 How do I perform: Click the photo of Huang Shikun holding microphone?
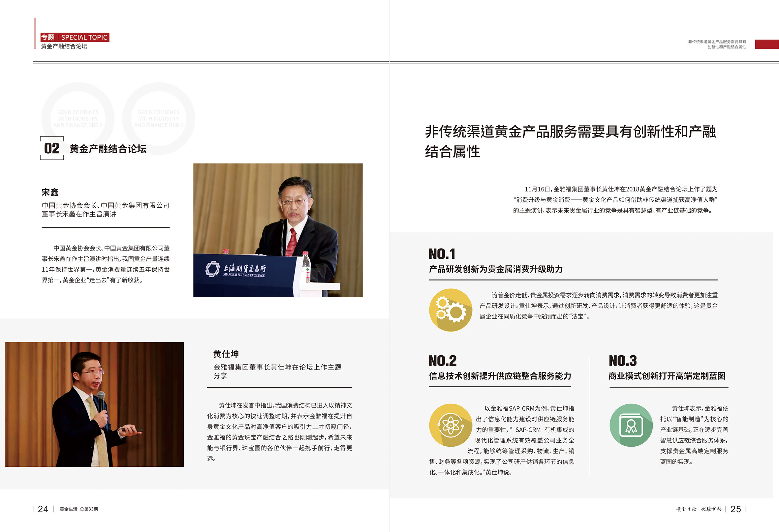point(94,404)
